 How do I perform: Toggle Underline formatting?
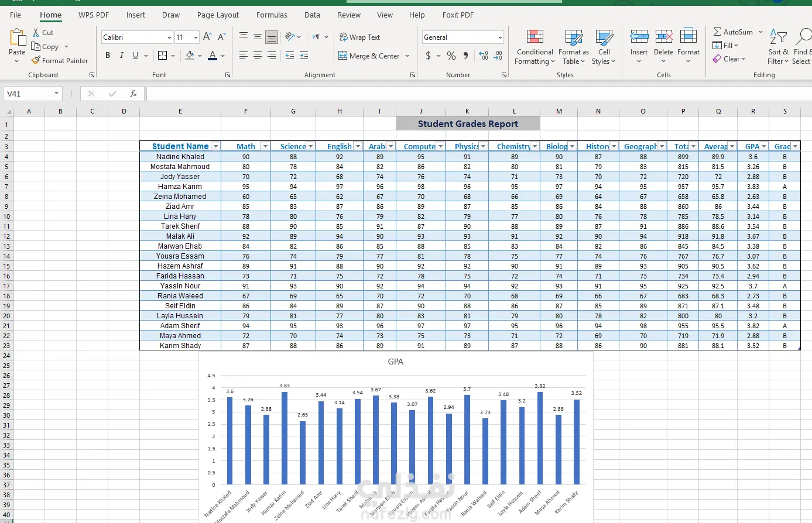136,56
